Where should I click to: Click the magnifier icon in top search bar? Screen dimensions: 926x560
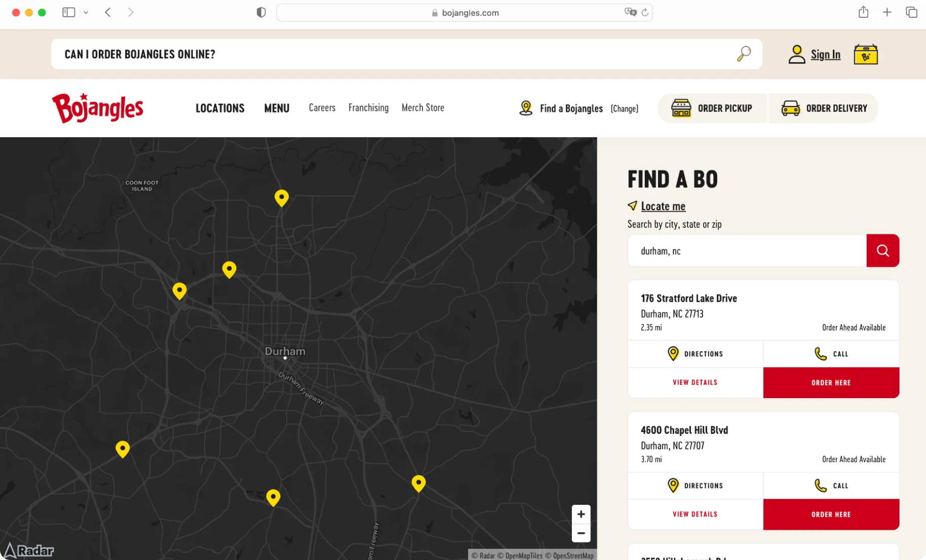[744, 54]
